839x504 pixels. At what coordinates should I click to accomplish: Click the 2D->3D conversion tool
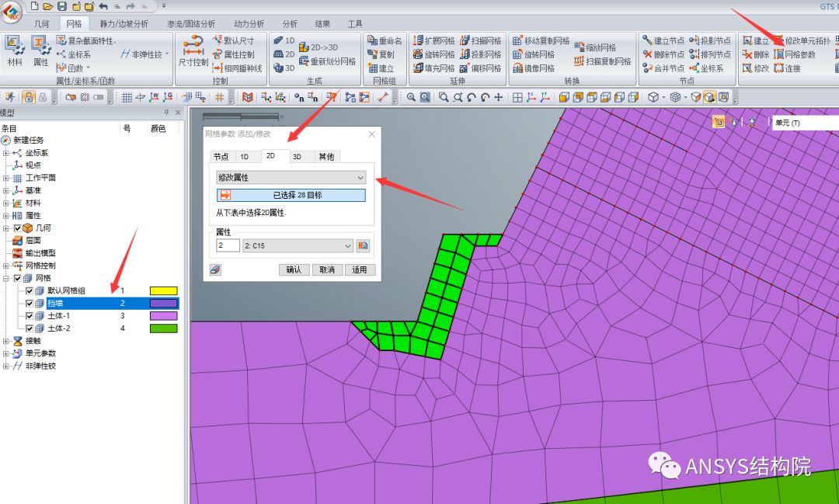pos(319,47)
